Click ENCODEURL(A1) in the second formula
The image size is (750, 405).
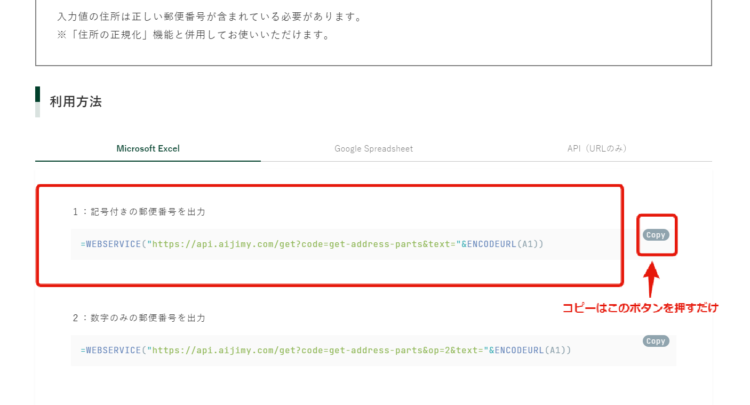pyautogui.click(x=530, y=350)
